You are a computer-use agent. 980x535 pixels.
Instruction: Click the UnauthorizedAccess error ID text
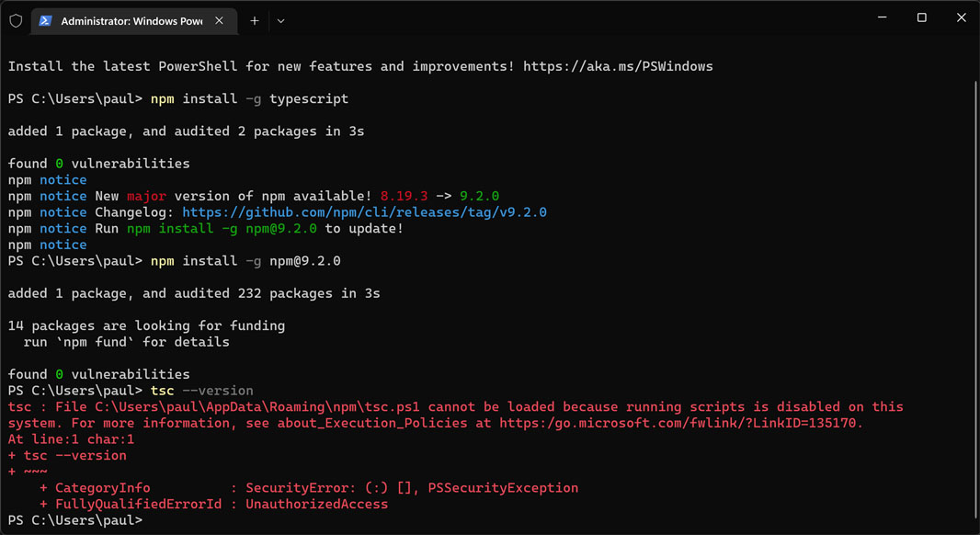click(x=316, y=504)
